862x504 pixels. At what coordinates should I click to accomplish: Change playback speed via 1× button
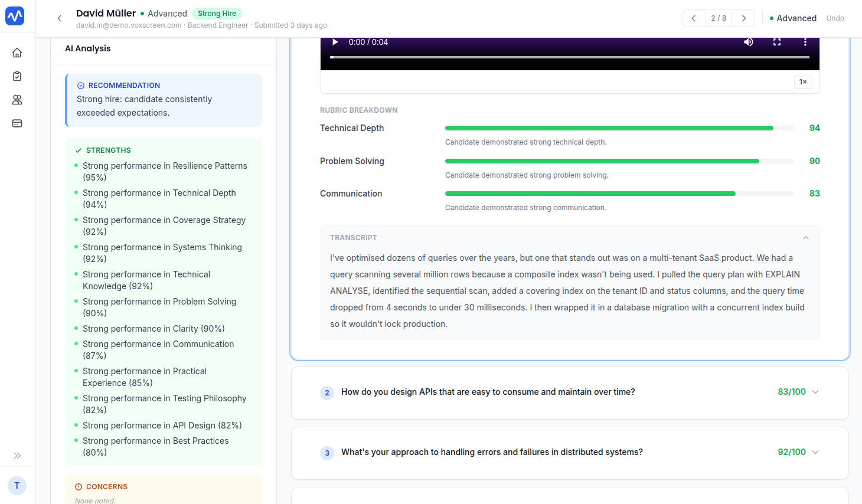[x=803, y=82]
